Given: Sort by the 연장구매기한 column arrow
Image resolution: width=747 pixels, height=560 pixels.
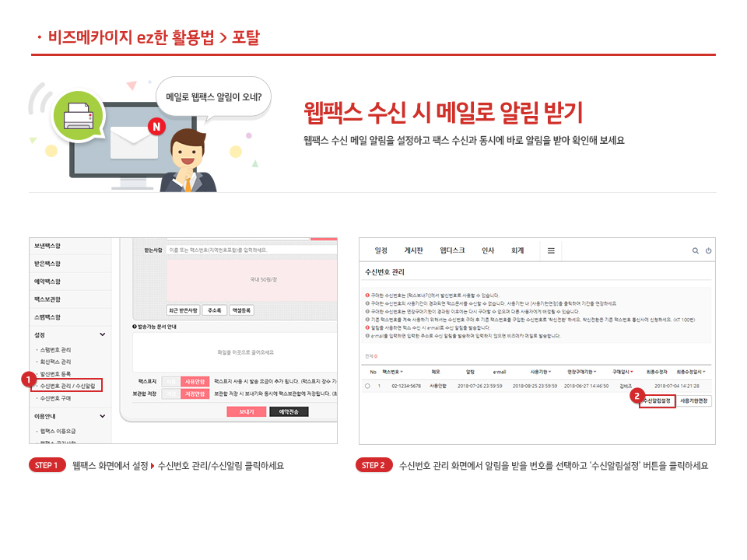Looking at the screenshot, I should 594,372.
